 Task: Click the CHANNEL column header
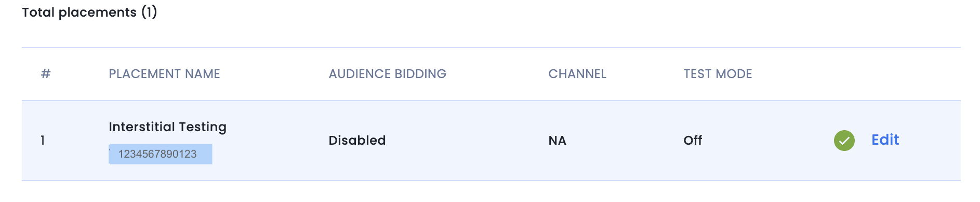577,74
